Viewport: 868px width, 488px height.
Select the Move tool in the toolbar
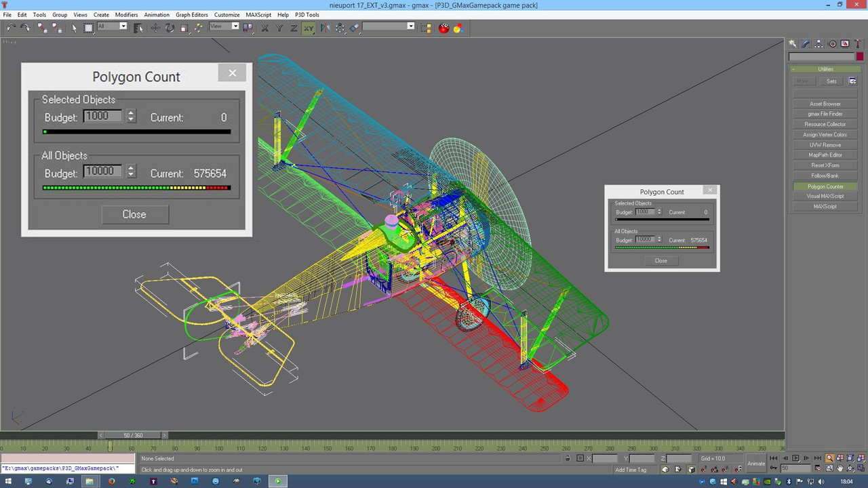click(x=155, y=28)
